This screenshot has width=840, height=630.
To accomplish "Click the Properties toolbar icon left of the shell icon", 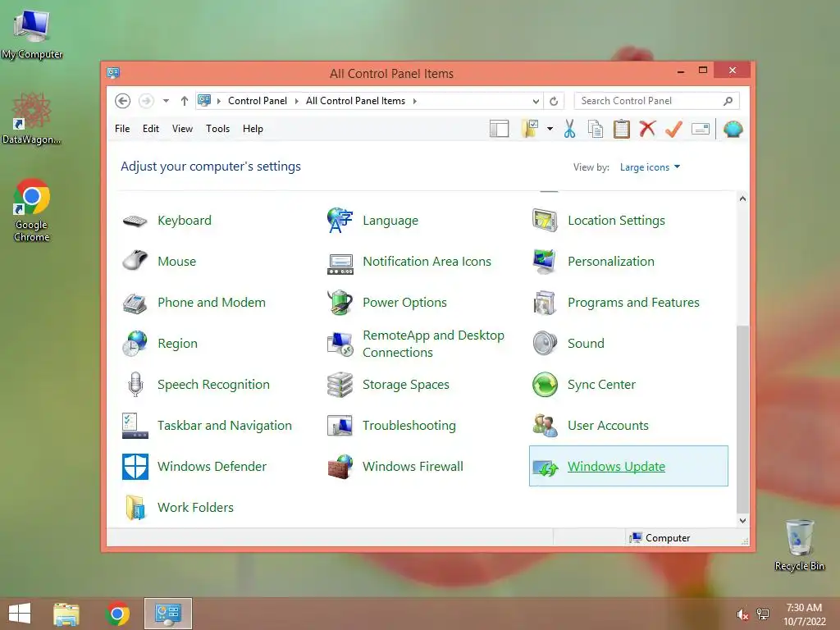I will point(701,129).
